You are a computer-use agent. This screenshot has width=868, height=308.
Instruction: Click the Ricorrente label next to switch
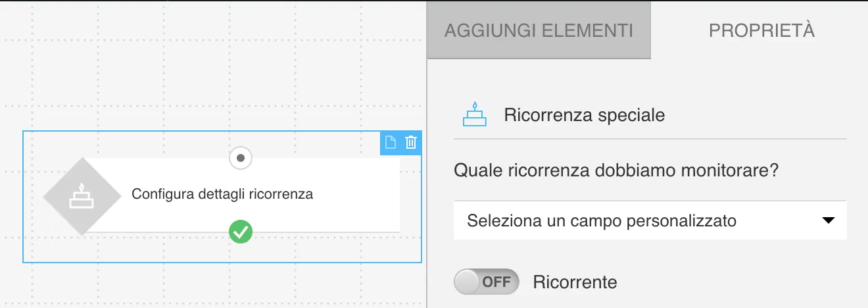click(x=575, y=282)
